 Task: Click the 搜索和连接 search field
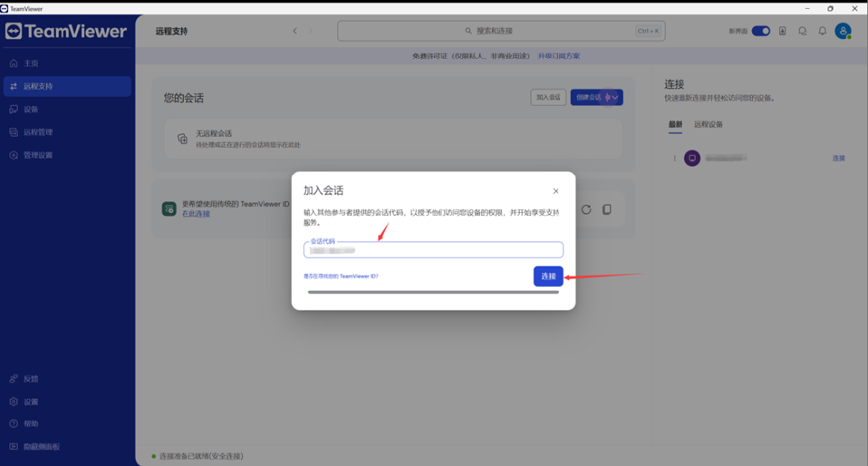click(501, 31)
